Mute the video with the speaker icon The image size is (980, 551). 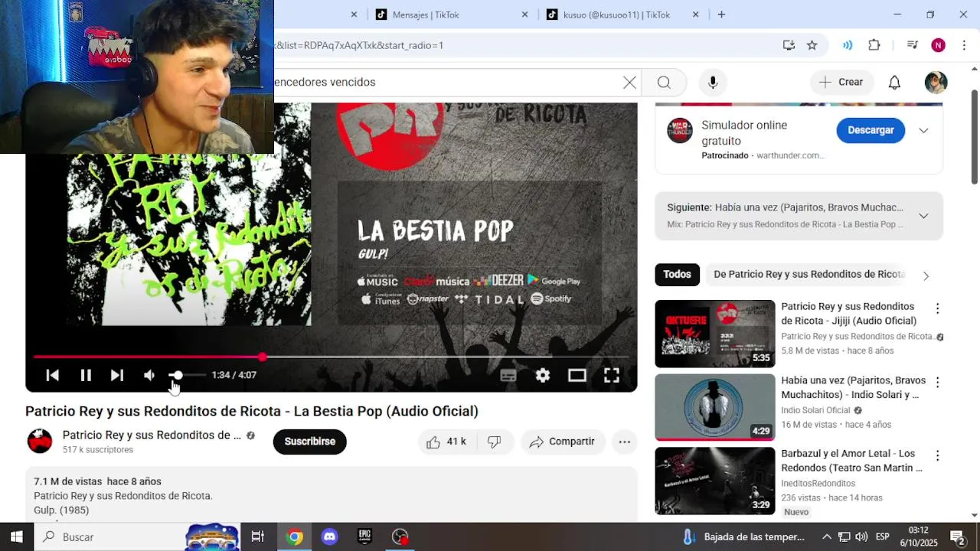click(x=149, y=375)
